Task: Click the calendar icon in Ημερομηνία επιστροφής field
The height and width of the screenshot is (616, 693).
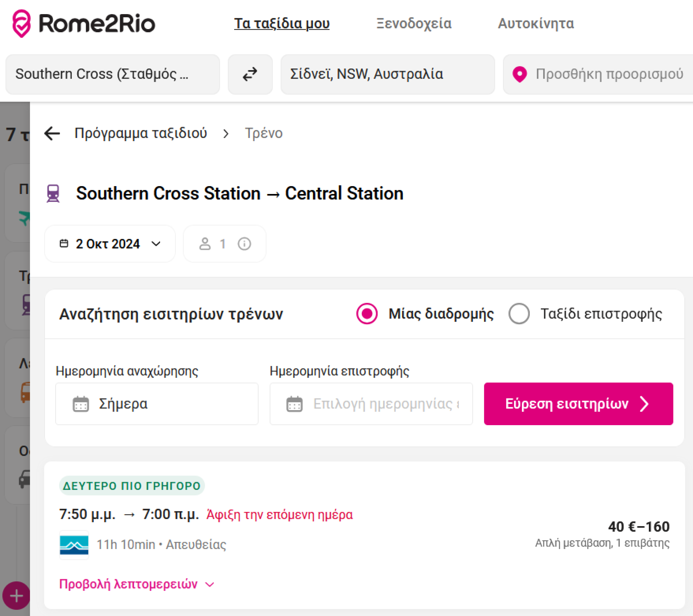Action: [x=294, y=404]
